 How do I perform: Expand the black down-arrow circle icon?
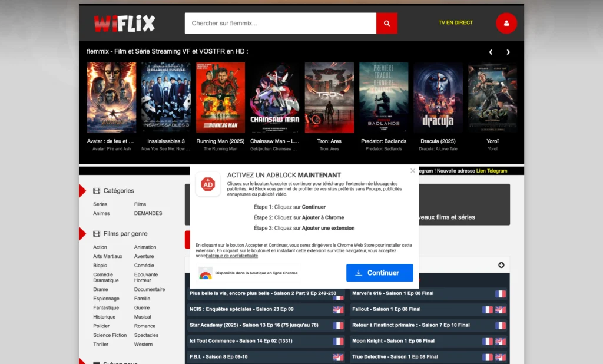coord(501,264)
